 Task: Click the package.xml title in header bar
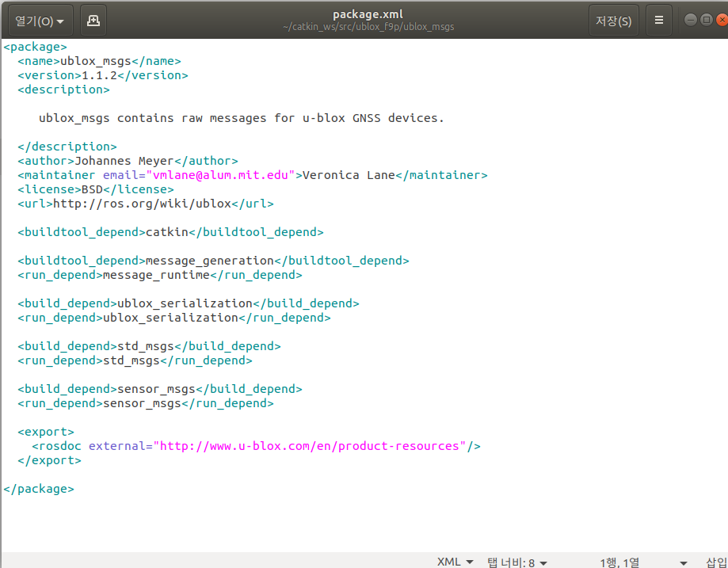point(368,14)
